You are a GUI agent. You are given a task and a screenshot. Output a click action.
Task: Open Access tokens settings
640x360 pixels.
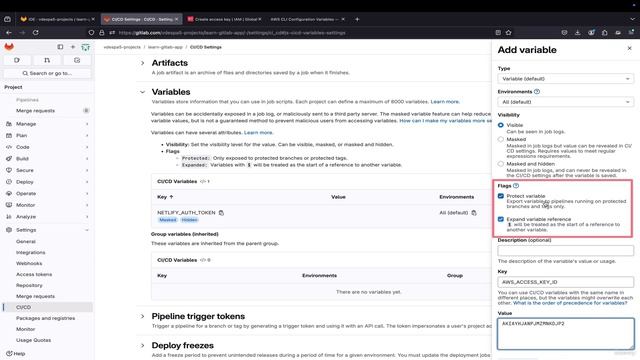34,274
